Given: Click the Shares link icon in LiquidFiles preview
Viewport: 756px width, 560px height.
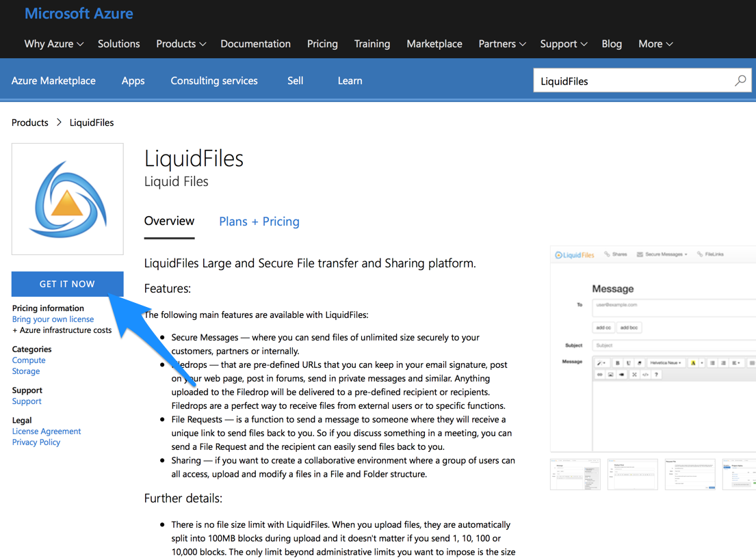Looking at the screenshot, I should point(608,254).
